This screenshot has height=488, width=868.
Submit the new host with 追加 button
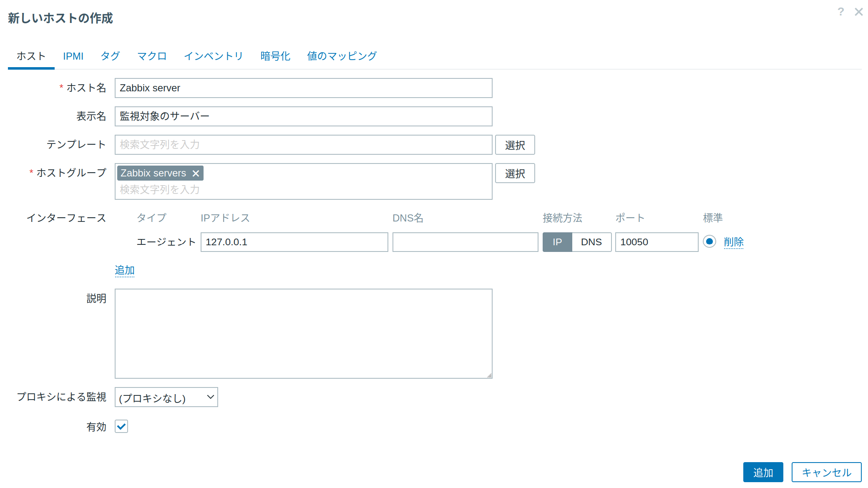pos(763,472)
